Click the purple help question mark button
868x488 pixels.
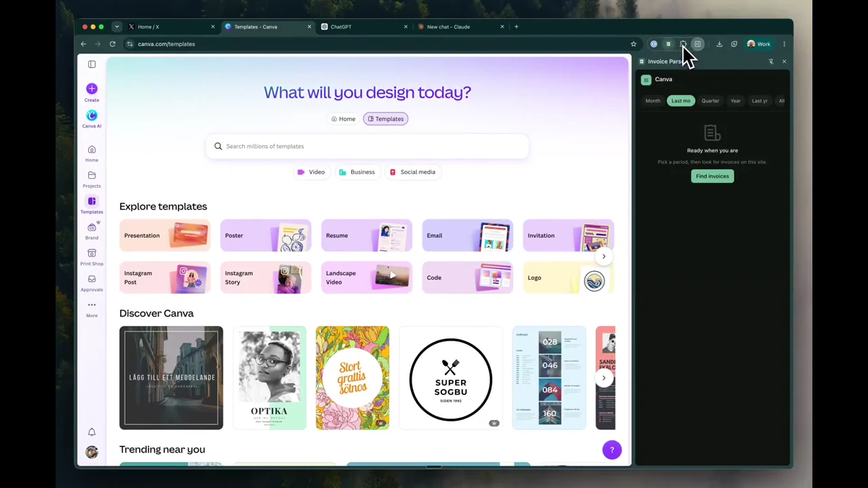[612, 450]
